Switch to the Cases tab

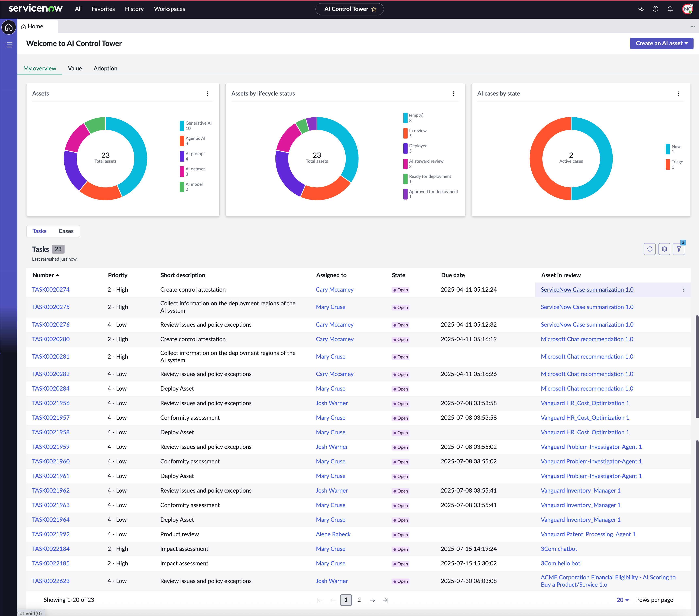[66, 231]
